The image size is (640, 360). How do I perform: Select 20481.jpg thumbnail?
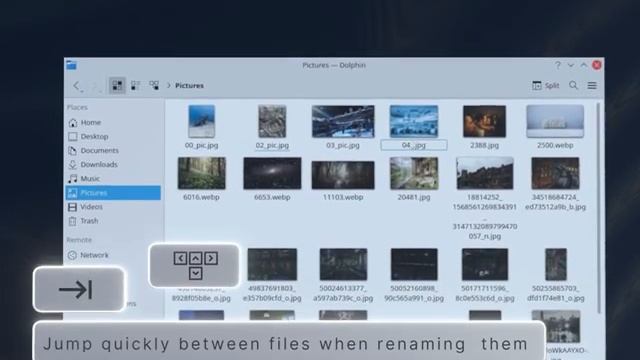(x=414, y=173)
